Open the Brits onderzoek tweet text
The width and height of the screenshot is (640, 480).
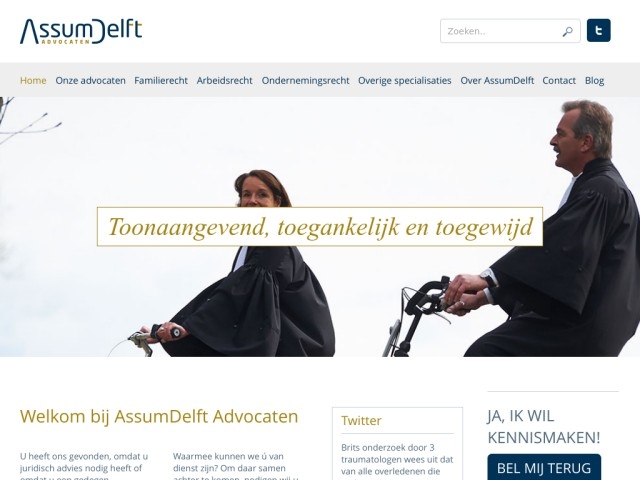397,460
